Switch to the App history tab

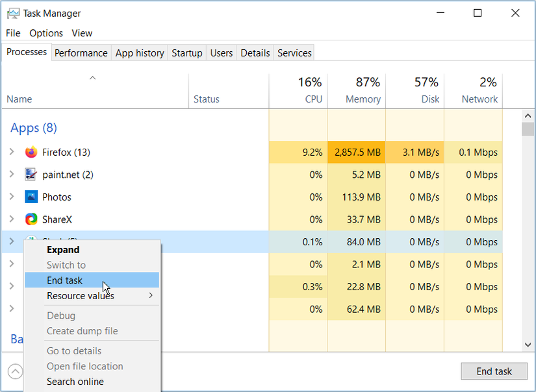pos(140,53)
